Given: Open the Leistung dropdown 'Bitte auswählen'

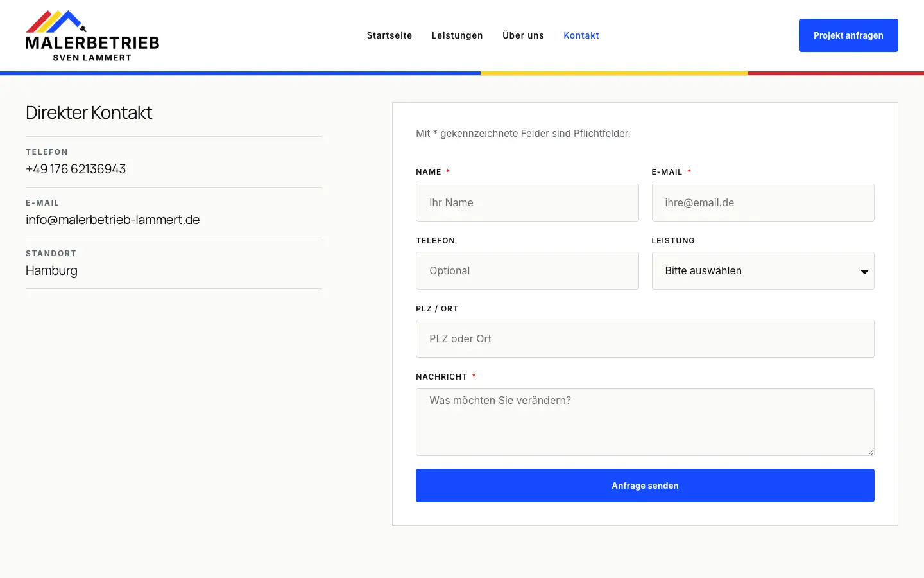Looking at the screenshot, I should coord(763,270).
